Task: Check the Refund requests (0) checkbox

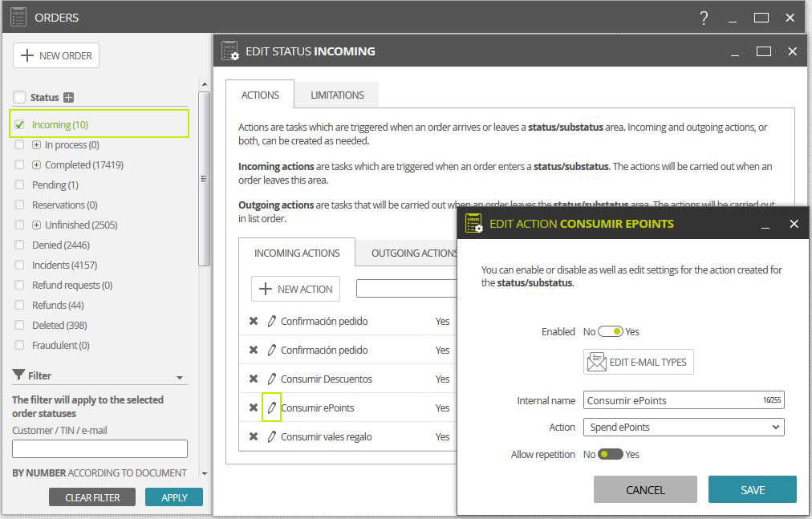Action: (20, 285)
